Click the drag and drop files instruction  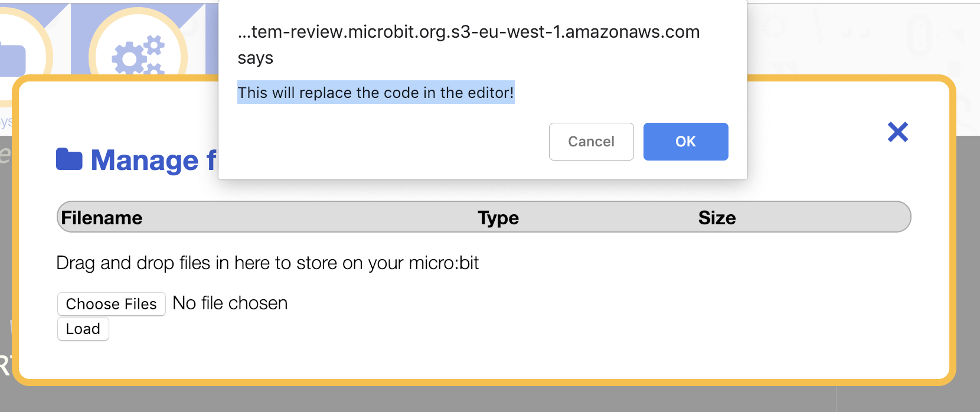coord(267,263)
